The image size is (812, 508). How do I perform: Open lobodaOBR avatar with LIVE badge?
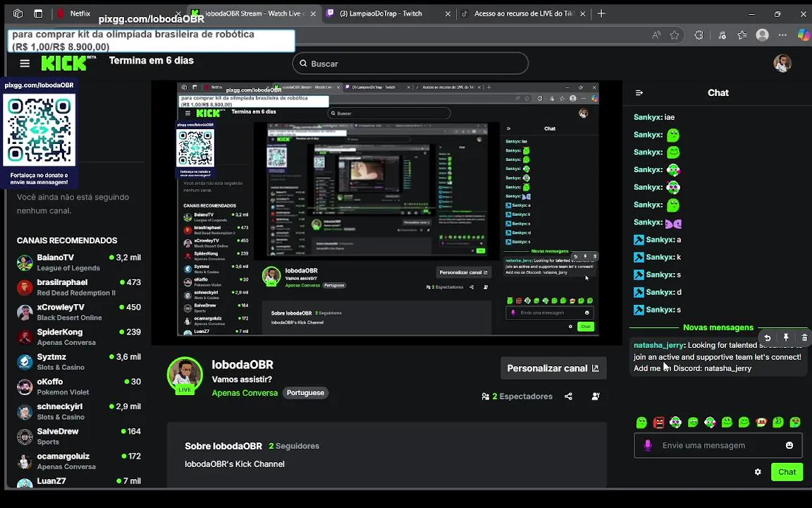(185, 375)
